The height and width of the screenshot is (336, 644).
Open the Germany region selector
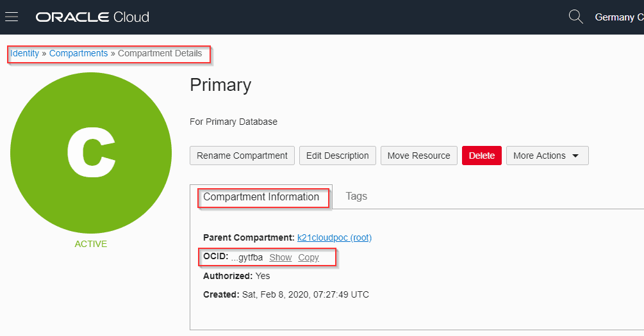coord(618,17)
